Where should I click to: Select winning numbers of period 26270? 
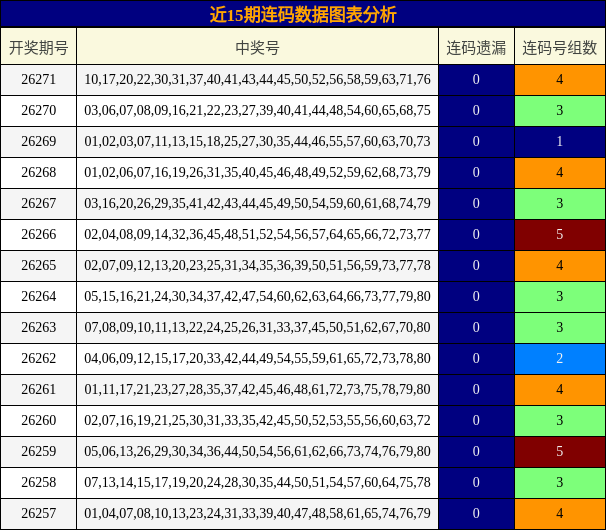[257, 111]
